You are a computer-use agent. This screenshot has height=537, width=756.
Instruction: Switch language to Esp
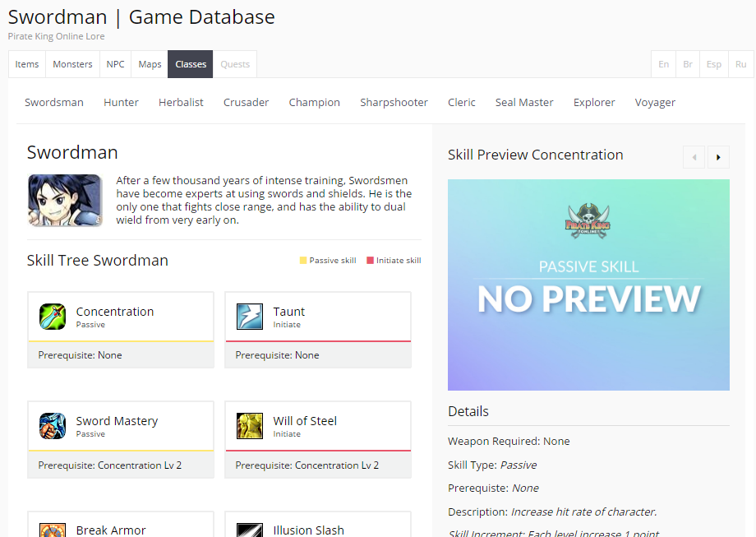click(713, 64)
